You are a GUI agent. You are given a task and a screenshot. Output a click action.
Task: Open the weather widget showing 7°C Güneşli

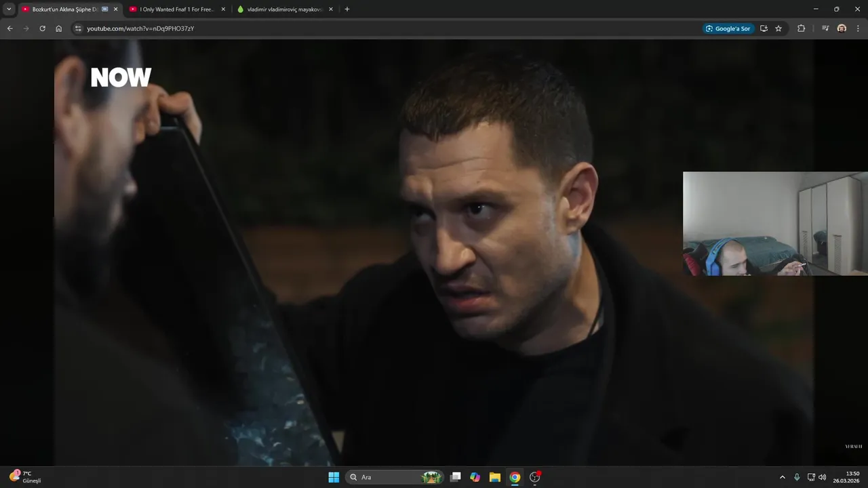(26, 476)
